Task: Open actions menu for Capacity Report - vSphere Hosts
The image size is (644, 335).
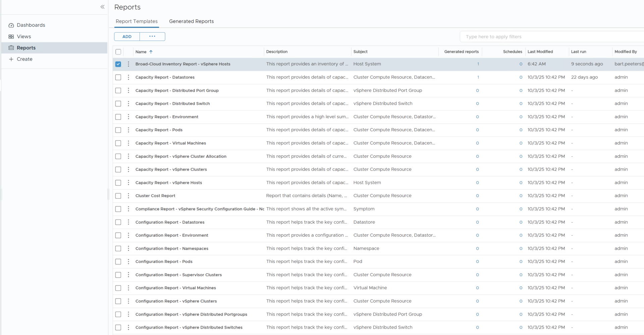Action: (x=128, y=183)
